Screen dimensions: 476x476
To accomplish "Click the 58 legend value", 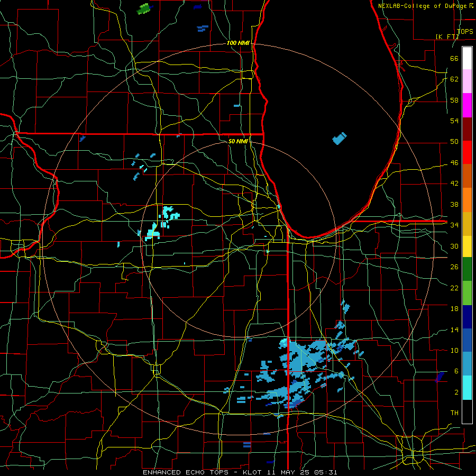I will click(454, 100).
